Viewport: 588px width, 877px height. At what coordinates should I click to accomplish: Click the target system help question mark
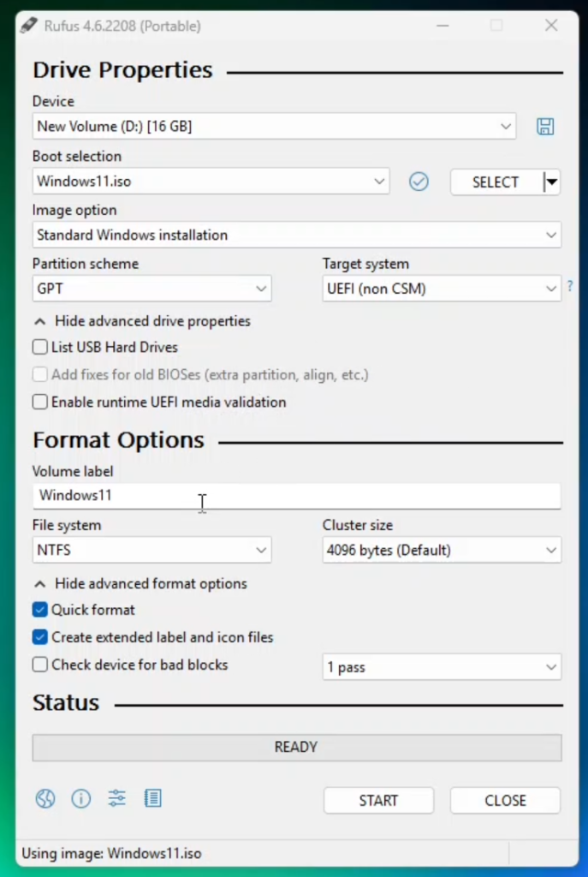(570, 286)
